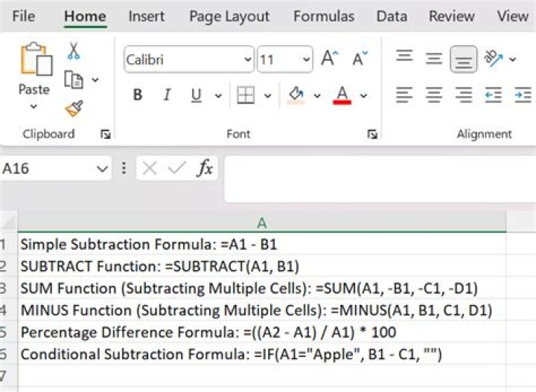Increase font size with larger A icon

[x=329, y=59]
